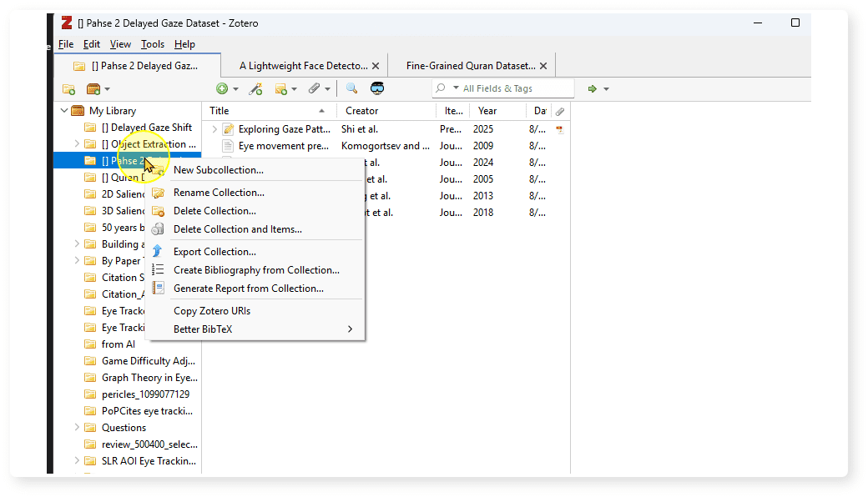Choose New Subcollection... from context menu

tap(255, 170)
